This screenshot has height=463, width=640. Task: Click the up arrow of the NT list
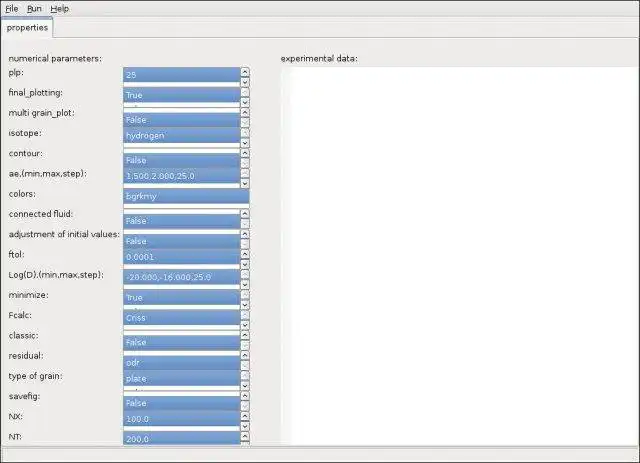coord(245,436)
